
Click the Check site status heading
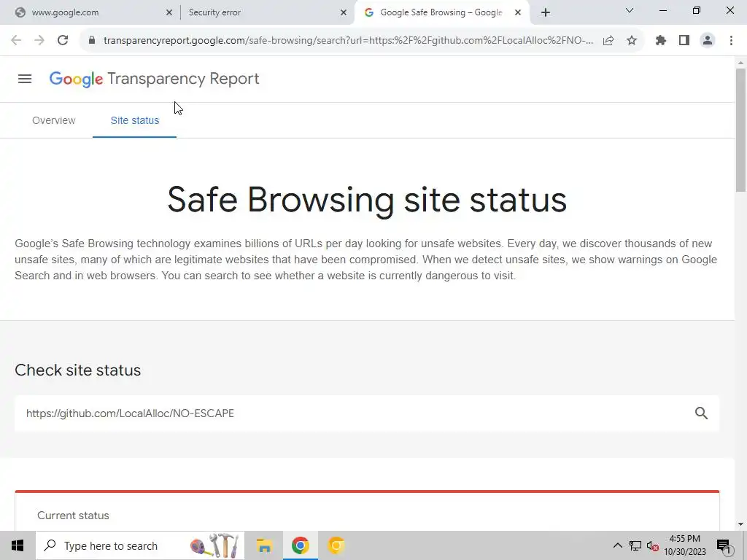[77, 370]
